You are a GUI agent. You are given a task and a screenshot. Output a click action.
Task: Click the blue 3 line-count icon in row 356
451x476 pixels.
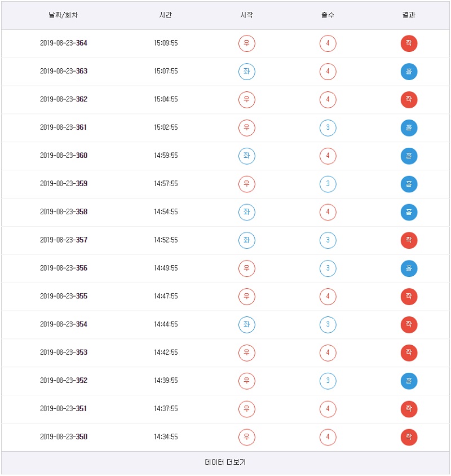328,268
